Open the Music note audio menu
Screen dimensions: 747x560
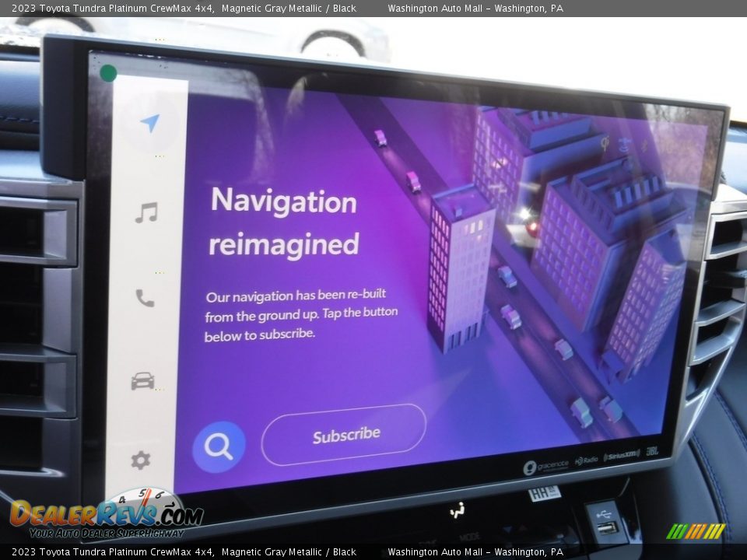pos(146,212)
